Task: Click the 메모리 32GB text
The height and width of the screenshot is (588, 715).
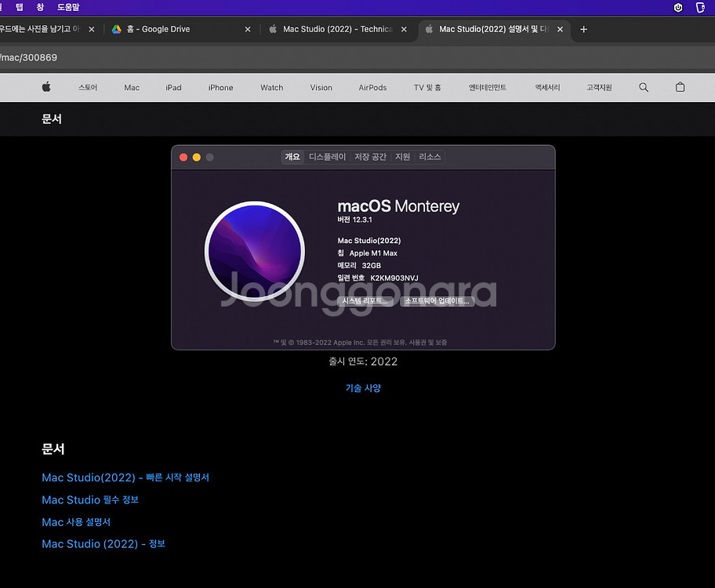Action: pyautogui.click(x=359, y=266)
